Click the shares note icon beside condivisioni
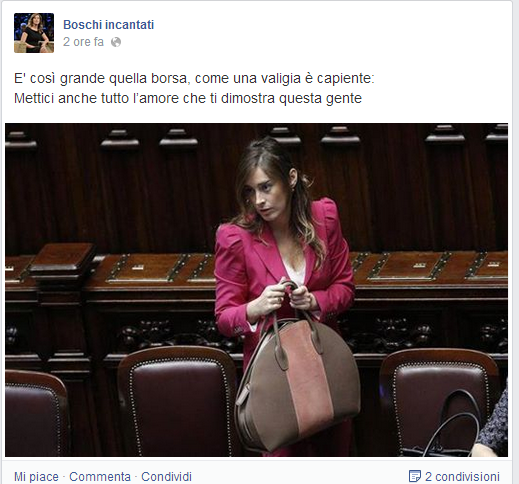The height and width of the screenshot is (484, 519). click(x=414, y=476)
